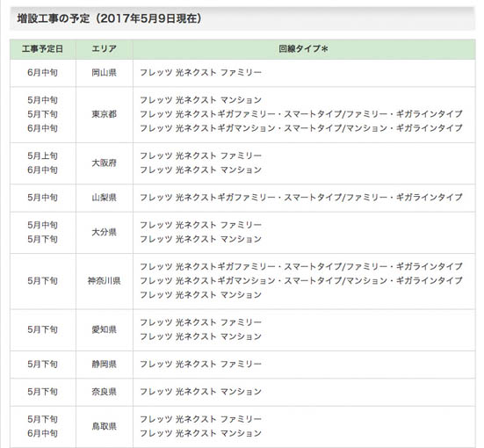This screenshot has height=448, width=484.
Task: Click 5月中旬 in the 大分県 row
Action: 42,226
